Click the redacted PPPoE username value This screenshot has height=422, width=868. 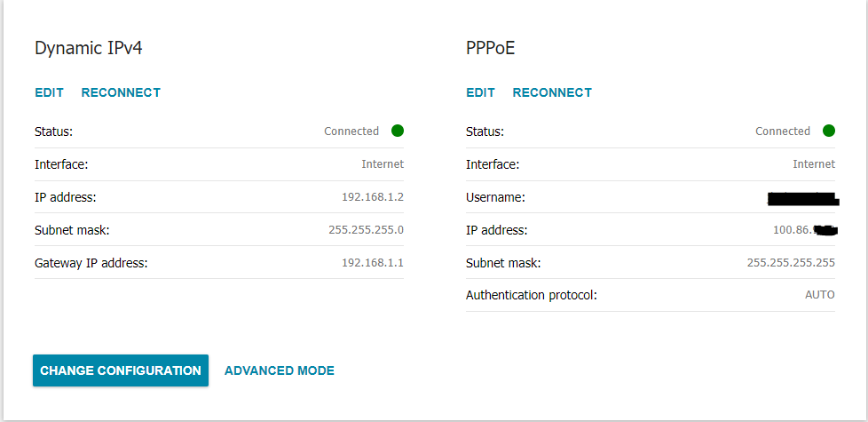point(801,197)
